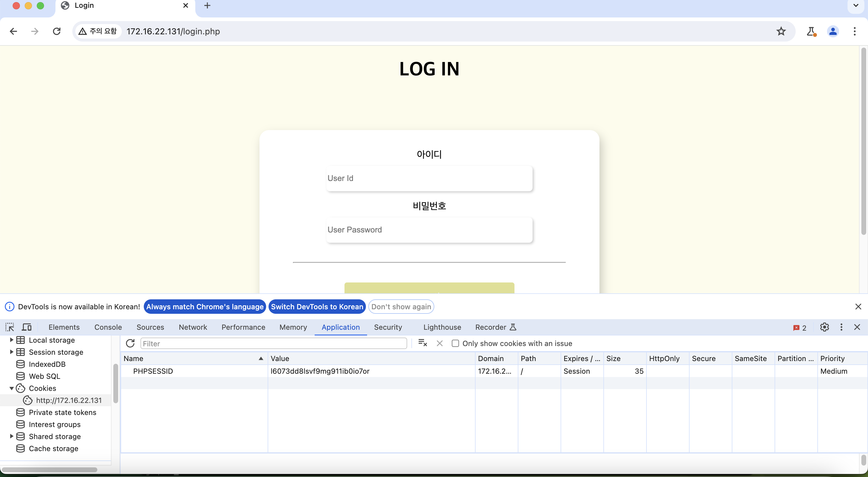This screenshot has height=477, width=868.
Task: Sort cookies by Value column header
Action: 371,359
